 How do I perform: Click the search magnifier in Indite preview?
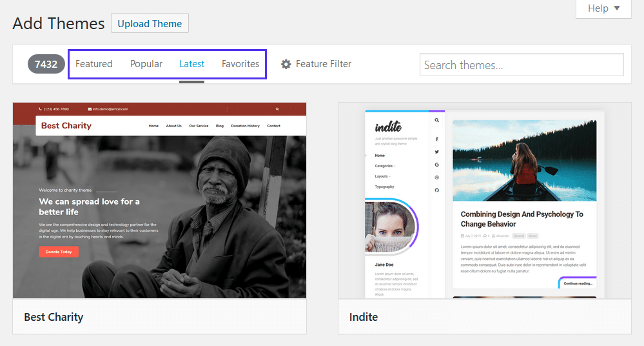[x=436, y=120]
